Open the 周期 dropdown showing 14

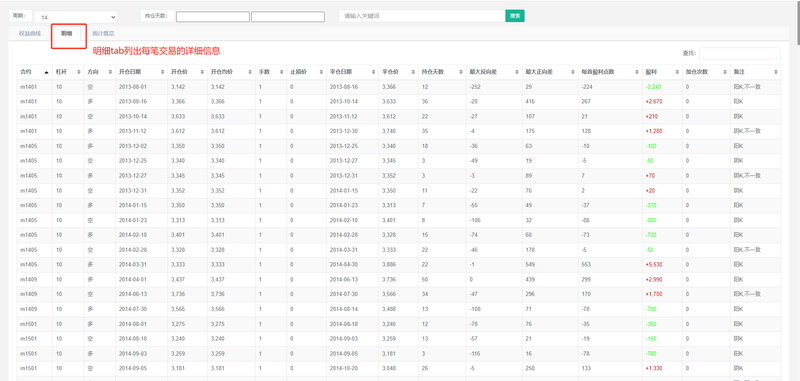(76, 17)
